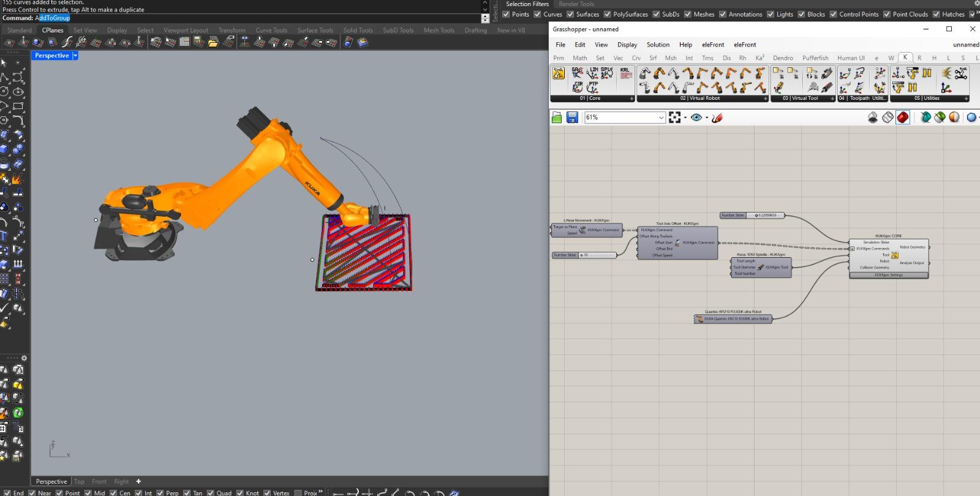This screenshot has height=496, width=980.
Task: Click the KUKA|prc Core component icon in ribbon
Action: 559,73
